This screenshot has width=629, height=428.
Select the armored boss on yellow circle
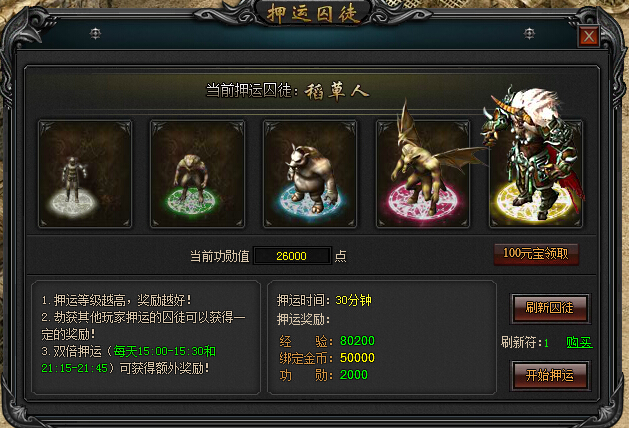tap(536, 174)
